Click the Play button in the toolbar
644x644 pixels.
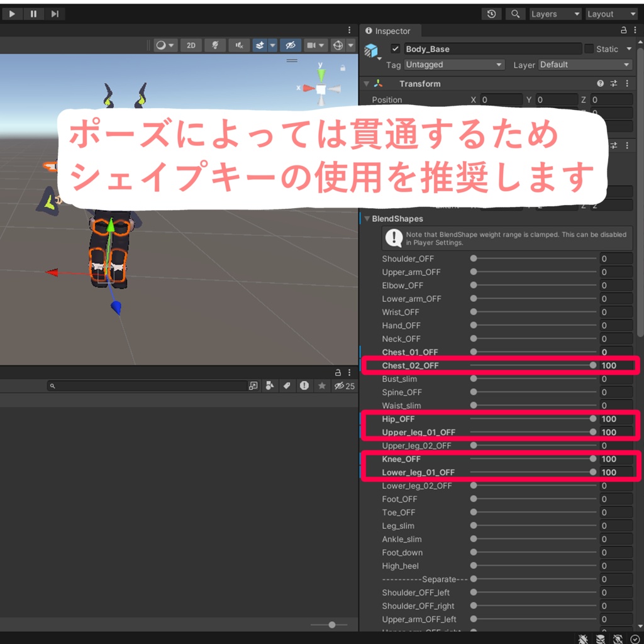tap(12, 14)
